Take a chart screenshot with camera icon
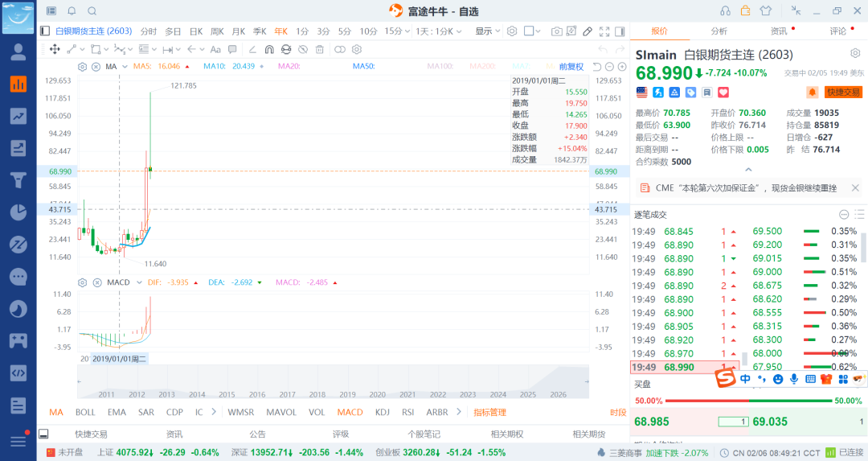 click(x=557, y=31)
